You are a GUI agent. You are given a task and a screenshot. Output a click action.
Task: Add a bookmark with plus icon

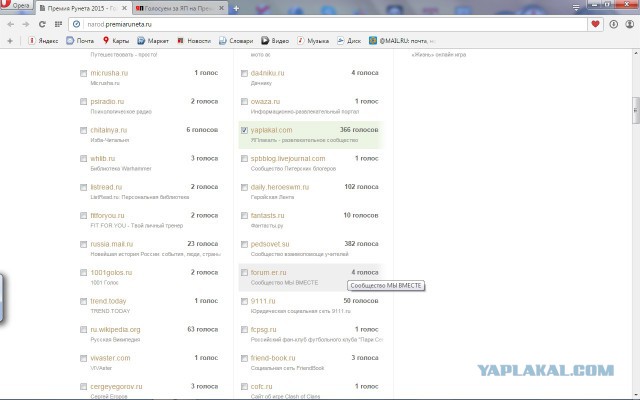(10, 41)
